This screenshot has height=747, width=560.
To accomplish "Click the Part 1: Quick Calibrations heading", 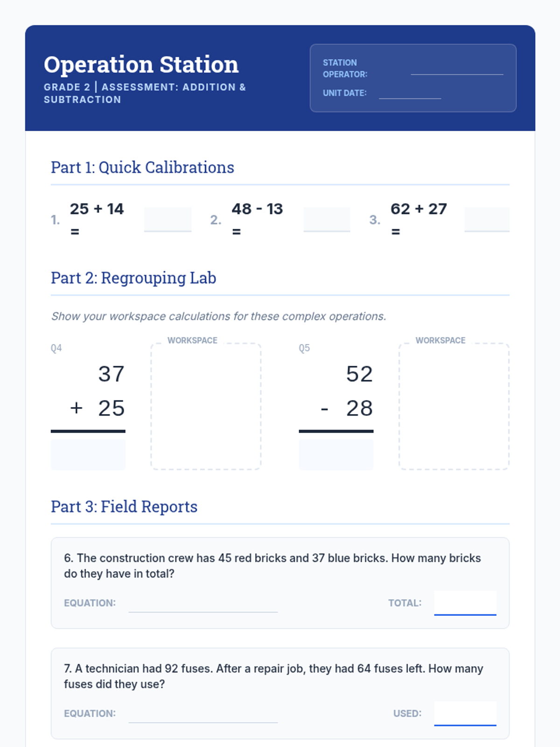I will click(142, 167).
